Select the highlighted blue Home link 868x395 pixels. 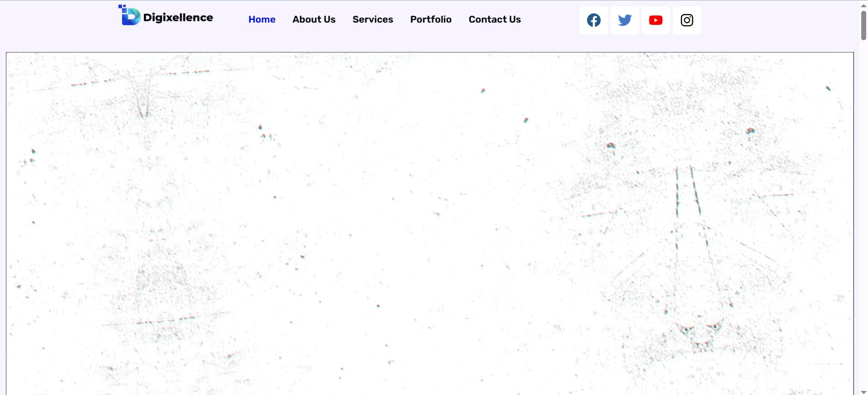(x=262, y=19)
